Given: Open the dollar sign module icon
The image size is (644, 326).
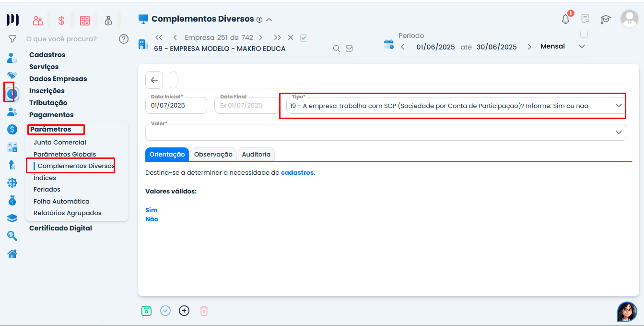Looking at the screenshot, I should point(61,20).
